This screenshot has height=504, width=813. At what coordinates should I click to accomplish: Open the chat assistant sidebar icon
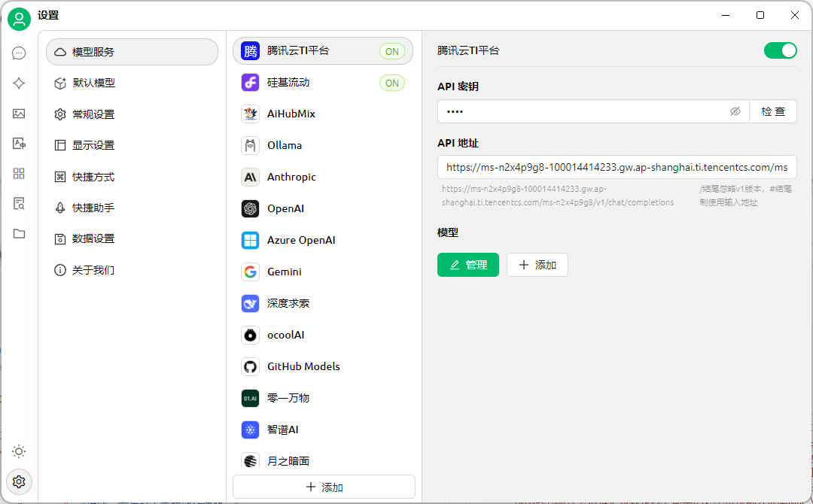click(19, 53)
